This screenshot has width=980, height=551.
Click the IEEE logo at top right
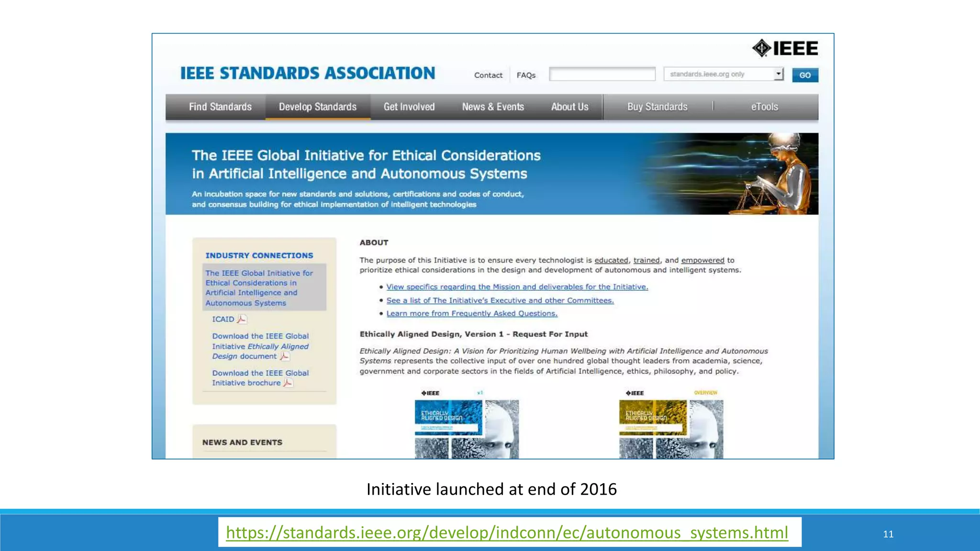[x=785, y=48]
